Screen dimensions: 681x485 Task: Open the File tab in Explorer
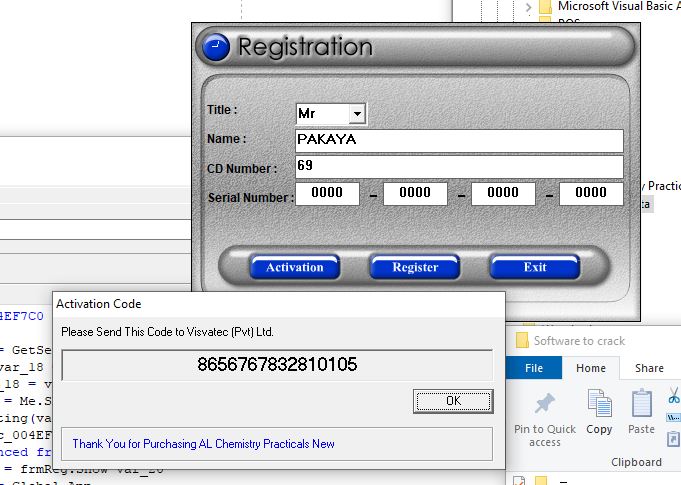pyautogui.click(x=534, y=368)
